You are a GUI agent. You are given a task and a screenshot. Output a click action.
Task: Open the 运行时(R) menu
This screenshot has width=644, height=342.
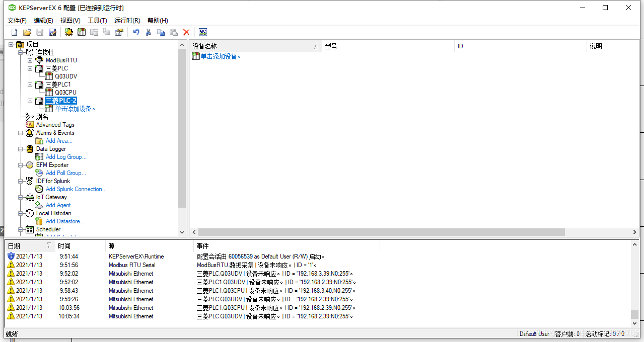click(127, 21)
